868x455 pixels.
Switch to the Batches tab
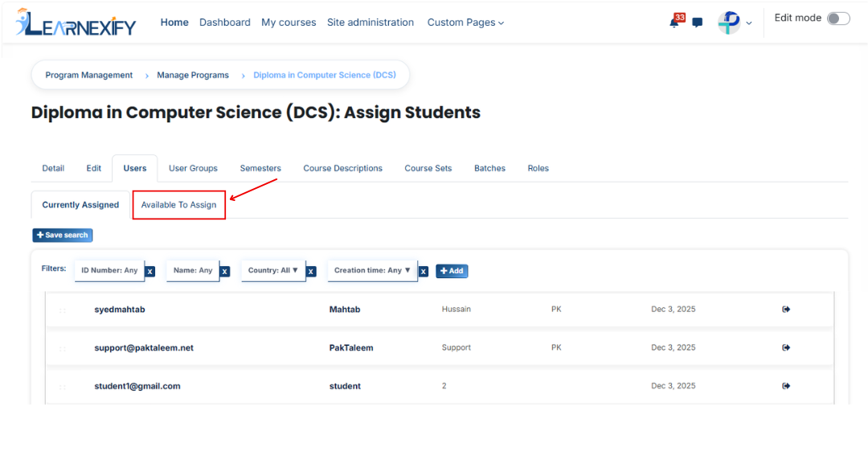(x=490, y=168)
